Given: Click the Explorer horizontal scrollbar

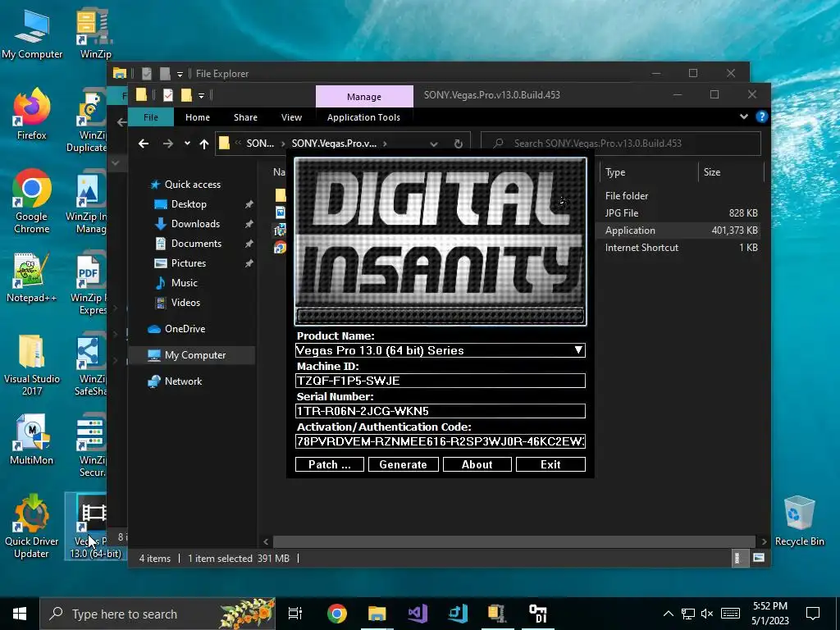Looking at the screenshot, I should click(x=514, y=541).
